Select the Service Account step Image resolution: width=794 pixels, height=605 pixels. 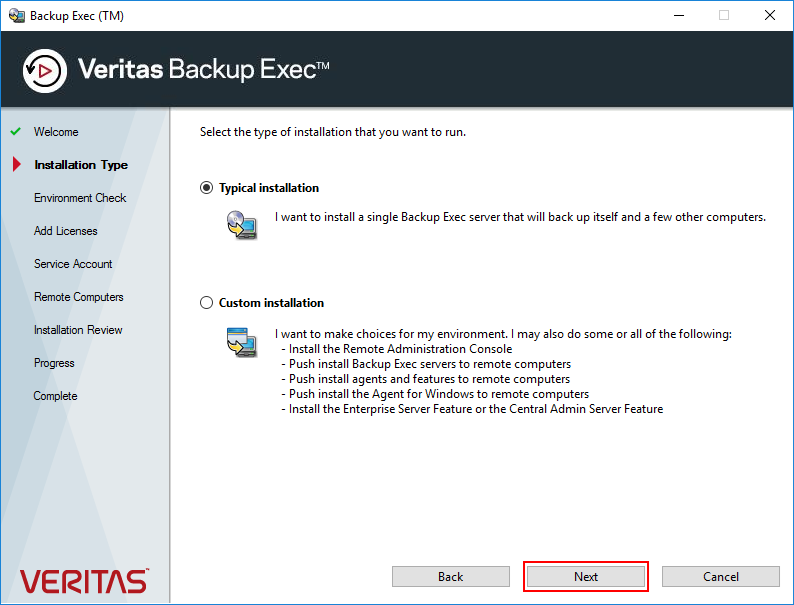pyautogui.click(x=73, y=264)
